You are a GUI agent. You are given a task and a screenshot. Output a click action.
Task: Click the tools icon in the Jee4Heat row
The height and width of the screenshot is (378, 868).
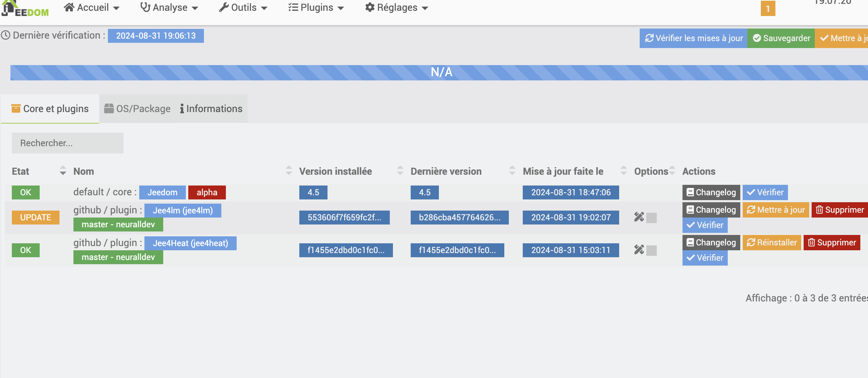coord(639,250)
